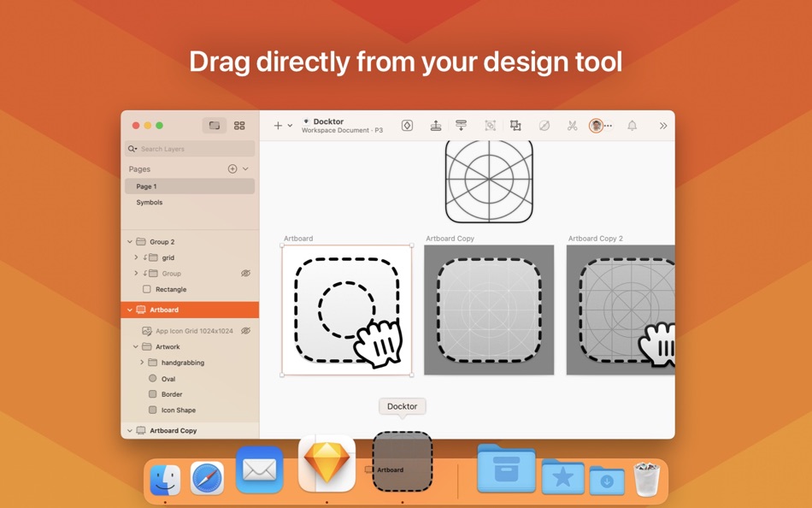This screenshot has width=812, height=508.
Task: Click the dimmed circular edit toolbar icon
Action: (x=544, y=126)
